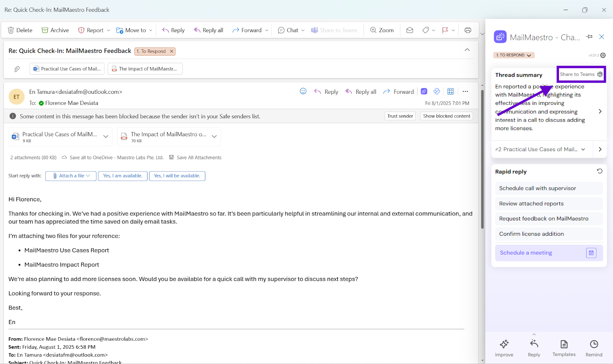Screen dimensions: 613x364
Task: Click the purple MailMaestro icon in message header
Action: (424, 91)
